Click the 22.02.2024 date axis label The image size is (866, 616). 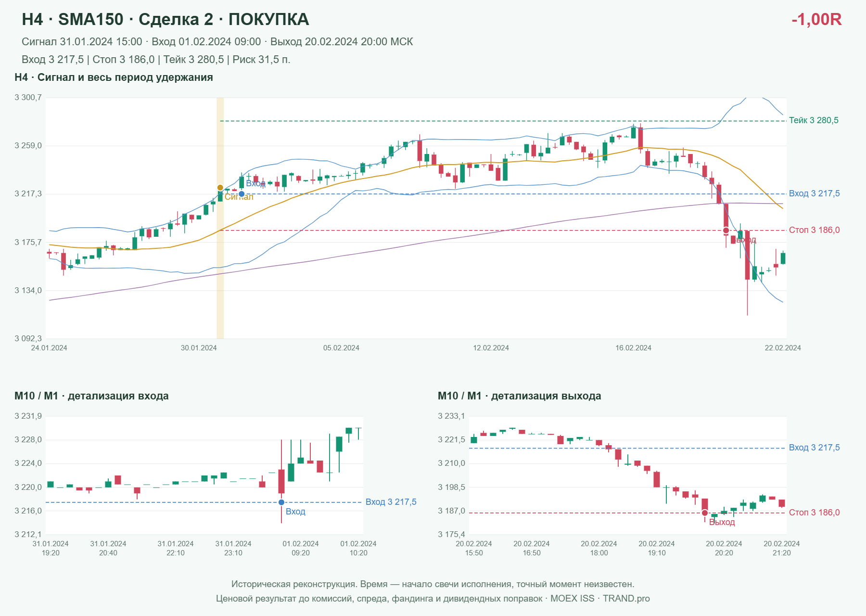pos(783,348)
